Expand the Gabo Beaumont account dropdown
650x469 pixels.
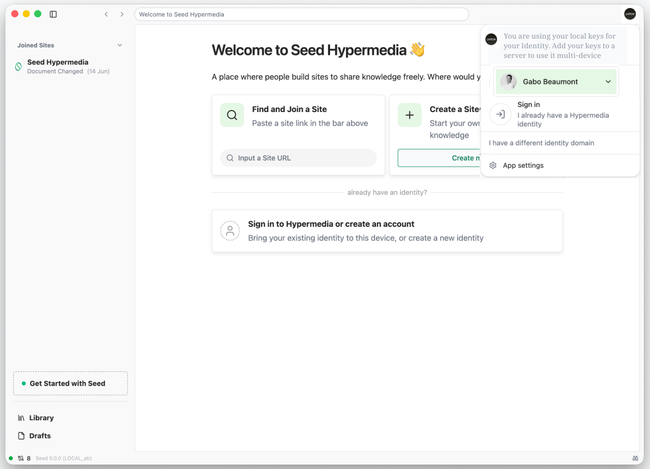coord(608,82)
